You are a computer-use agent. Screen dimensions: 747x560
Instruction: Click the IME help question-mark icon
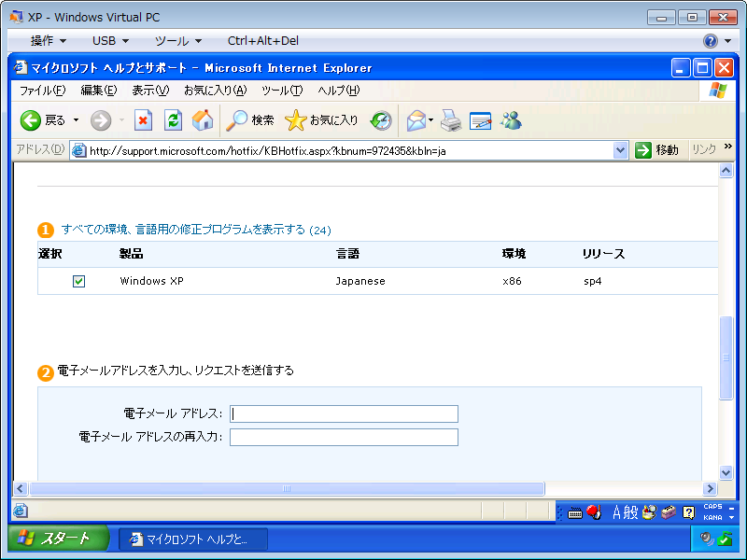click(x=688, y=512)
